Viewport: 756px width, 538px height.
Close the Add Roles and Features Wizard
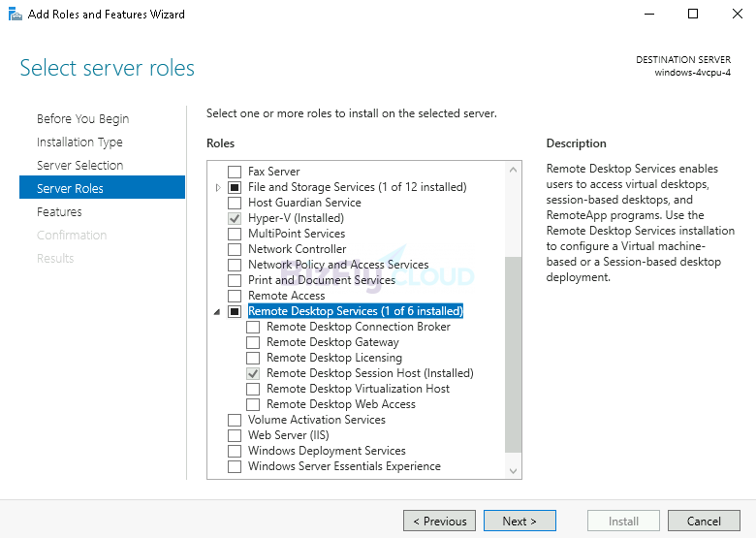(x=738, y=14)
